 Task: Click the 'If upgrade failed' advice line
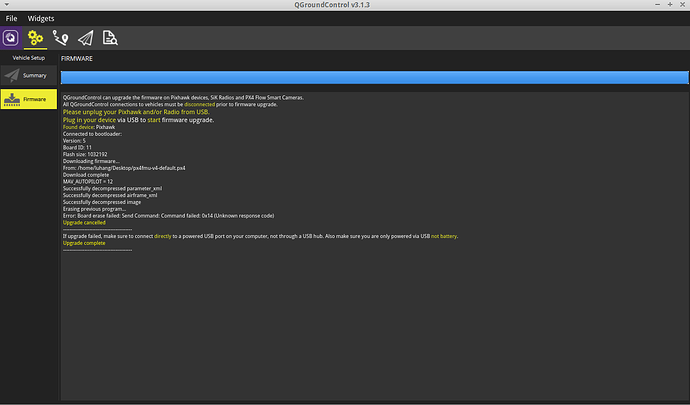point(260,236)
